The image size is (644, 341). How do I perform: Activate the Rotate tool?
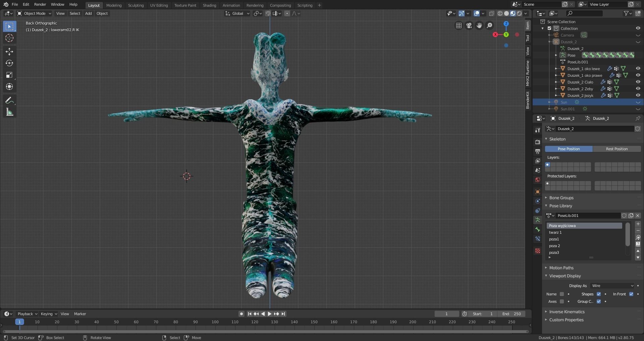pos(9,63)
